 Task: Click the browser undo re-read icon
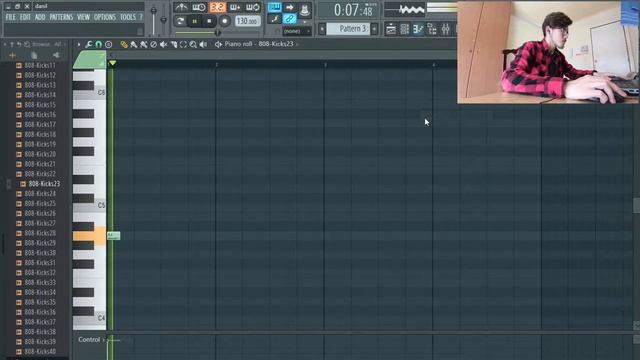19,44
